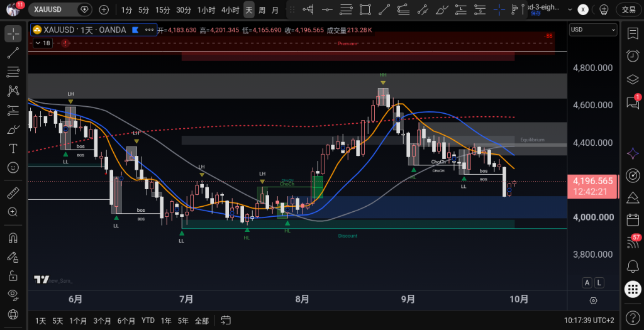Select the 天 daily timeframe
The height and width of the screenshot is (330, 644).
tap(249, 10)
